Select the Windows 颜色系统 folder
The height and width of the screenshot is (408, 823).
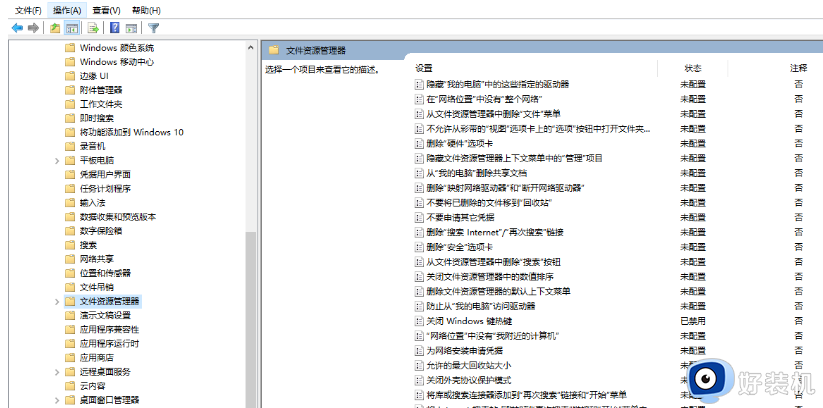[x=109, y=48]
